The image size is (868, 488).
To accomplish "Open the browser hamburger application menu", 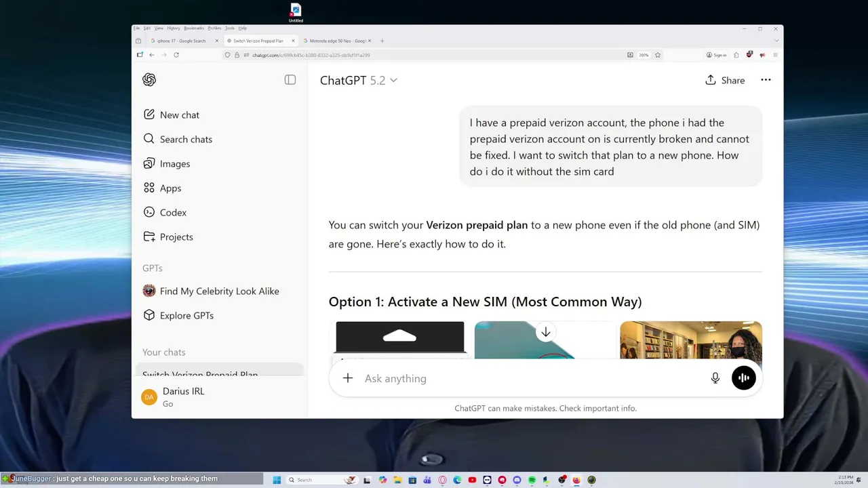I will point(775,55).
